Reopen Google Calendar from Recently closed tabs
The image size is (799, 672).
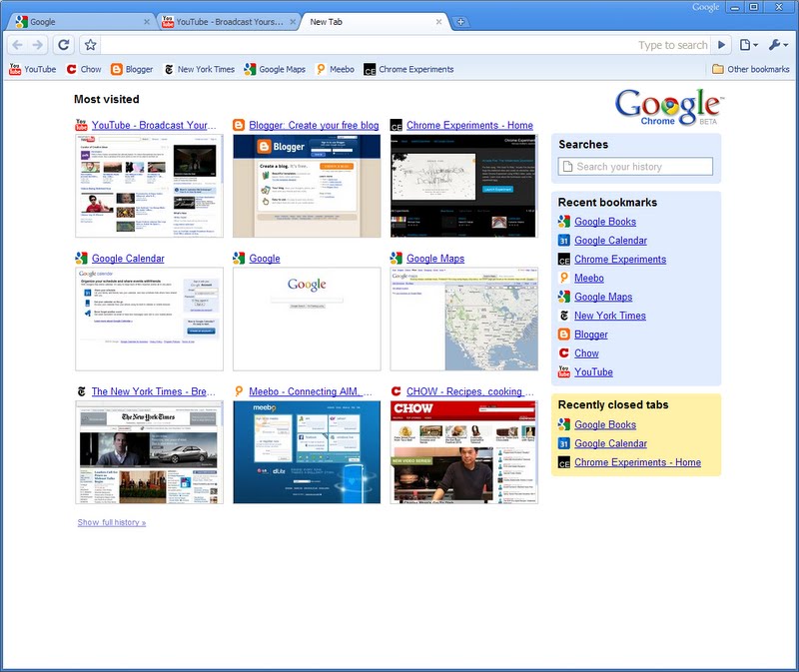pos(610,443)
